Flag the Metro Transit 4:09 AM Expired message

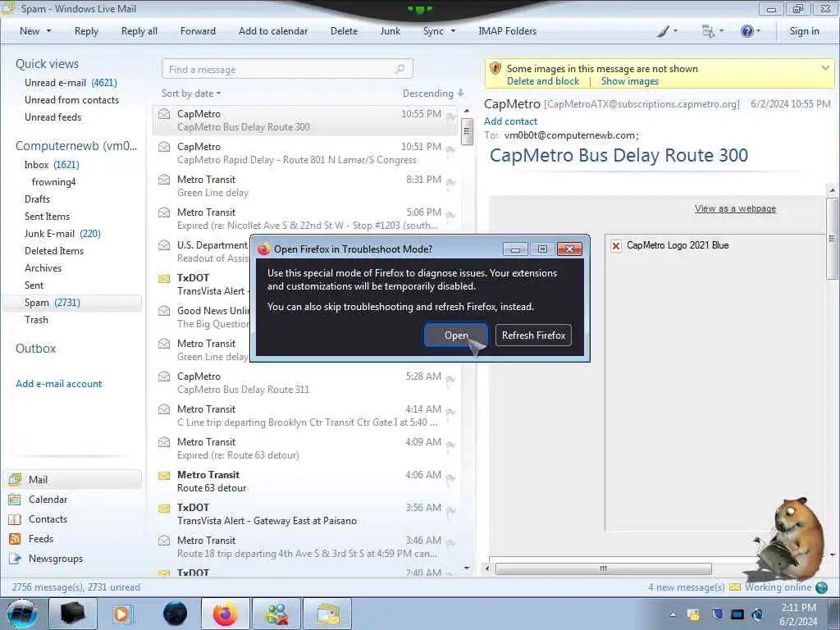tap(450, 445)
